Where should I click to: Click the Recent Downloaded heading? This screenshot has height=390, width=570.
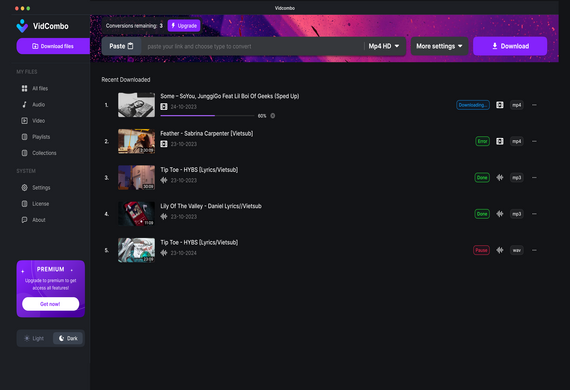coord(126,80)
